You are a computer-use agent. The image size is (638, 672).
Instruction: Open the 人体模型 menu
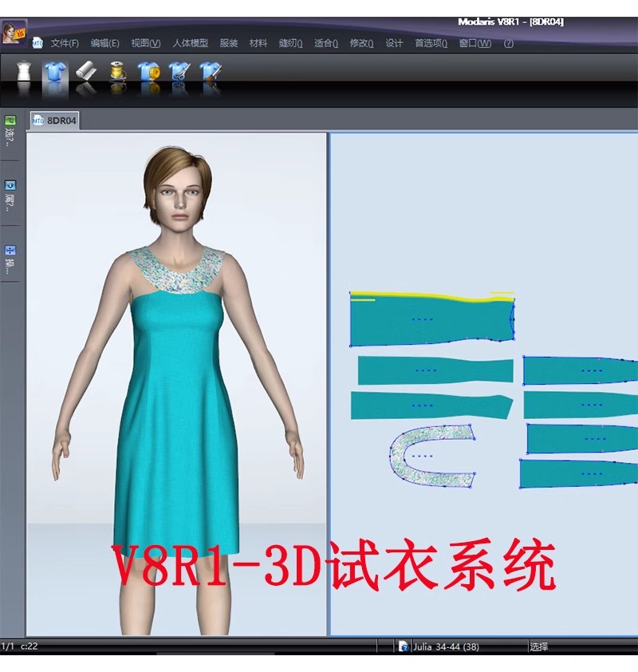click(x=190, y=43)
